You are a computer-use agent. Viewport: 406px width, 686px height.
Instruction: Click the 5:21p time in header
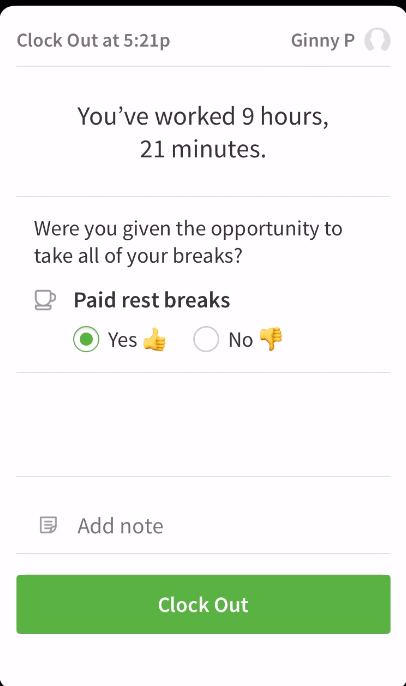[x=147, y=41]
